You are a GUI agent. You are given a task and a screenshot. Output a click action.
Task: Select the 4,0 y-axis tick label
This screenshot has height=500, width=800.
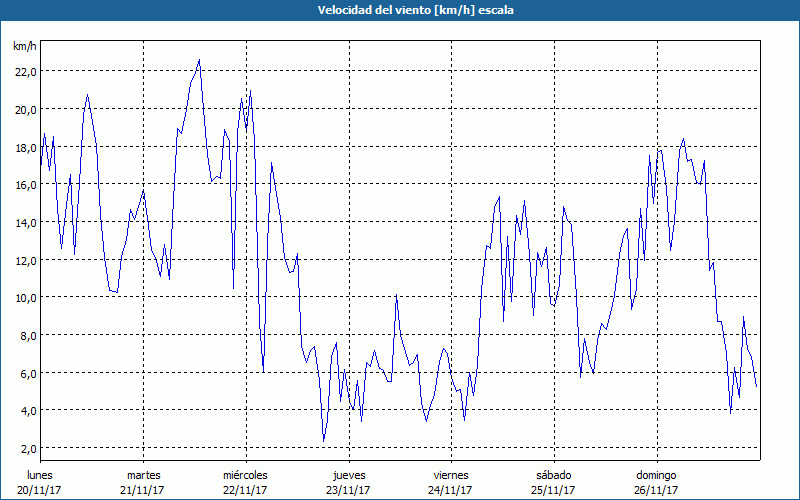(27, 411)
